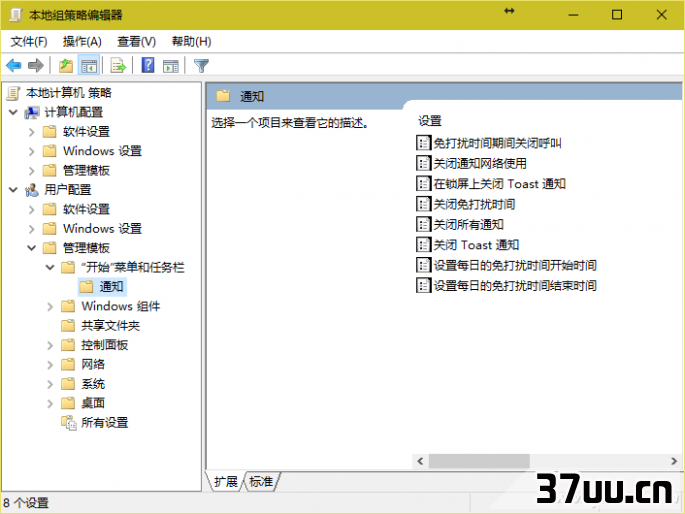Viewport: 685px width, 514px height.
Task: Select 免打扰时间期间关闭呼叫 setting text
Action: 497,143
